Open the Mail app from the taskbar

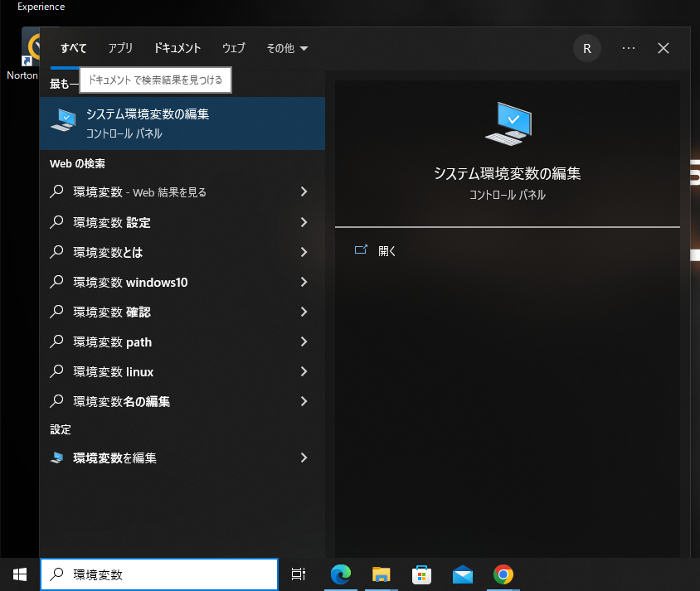pyautogui.click(x=462, y=574)
